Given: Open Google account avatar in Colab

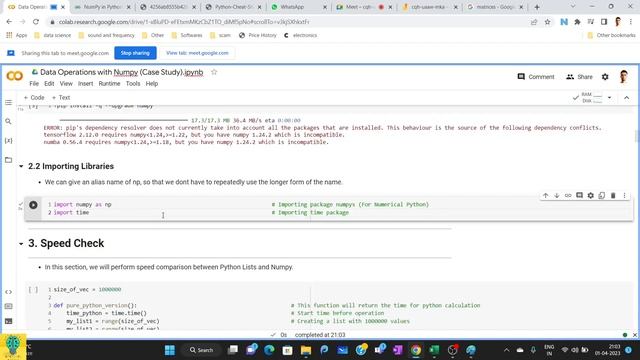Looking at the screenshot, I should (623, 77).
